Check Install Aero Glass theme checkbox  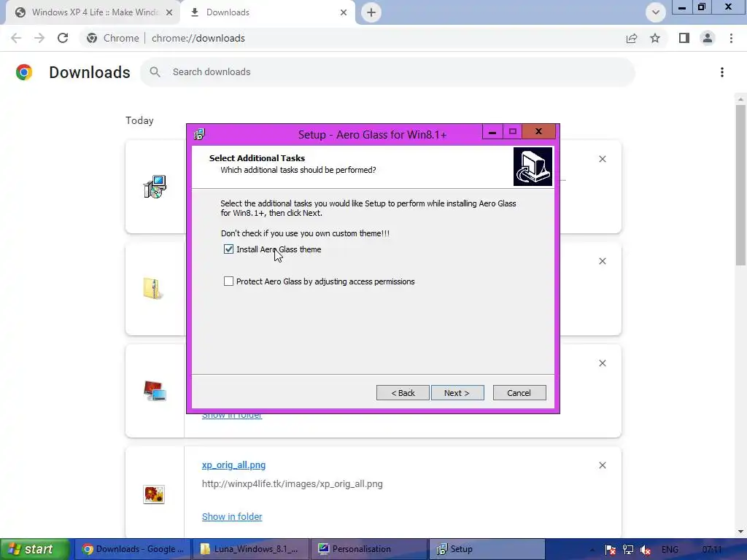(x=228, y=249)
